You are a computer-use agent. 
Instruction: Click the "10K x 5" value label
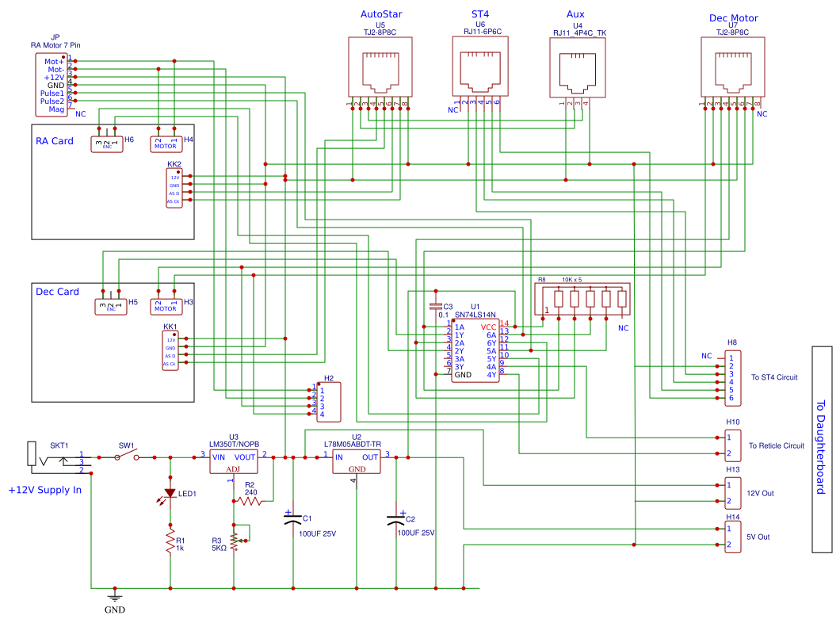pos(571,280)
